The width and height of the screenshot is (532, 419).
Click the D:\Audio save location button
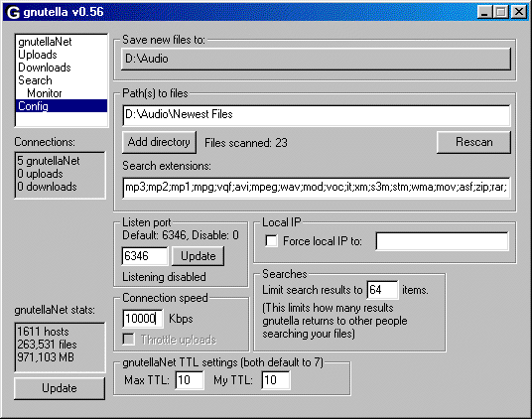click(x=316, y=59)
